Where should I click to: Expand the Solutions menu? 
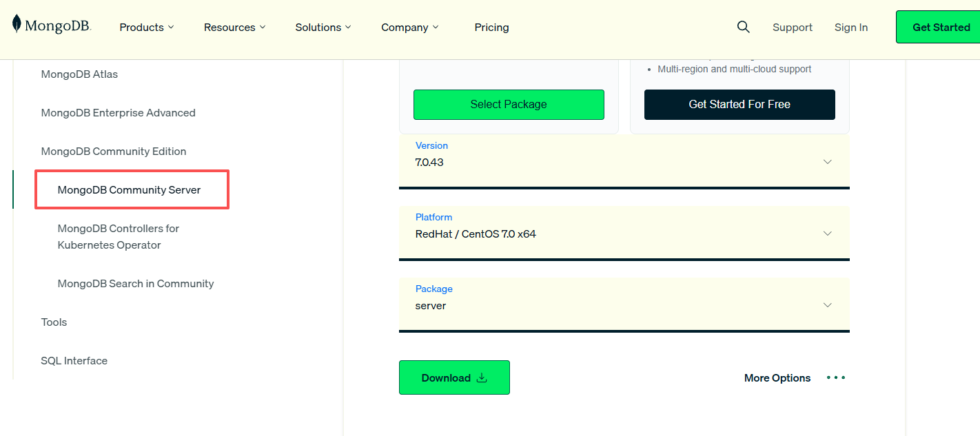(x=323, y=28)
